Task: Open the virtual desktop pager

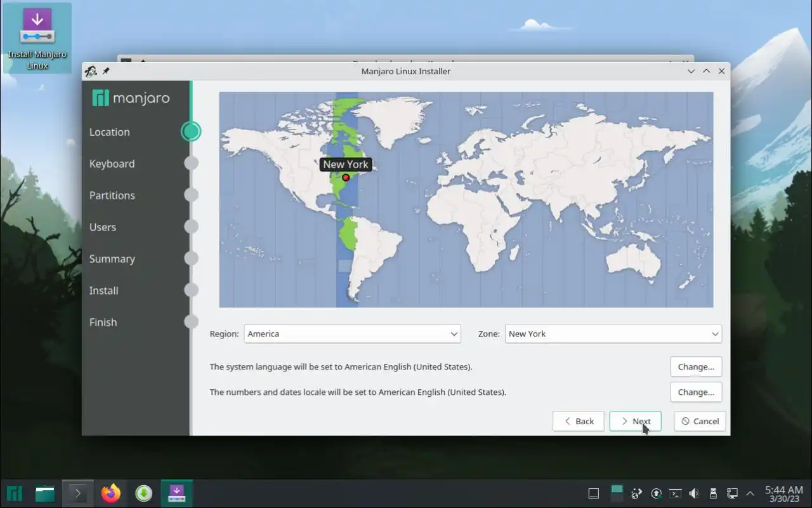Action: (616, 493)
